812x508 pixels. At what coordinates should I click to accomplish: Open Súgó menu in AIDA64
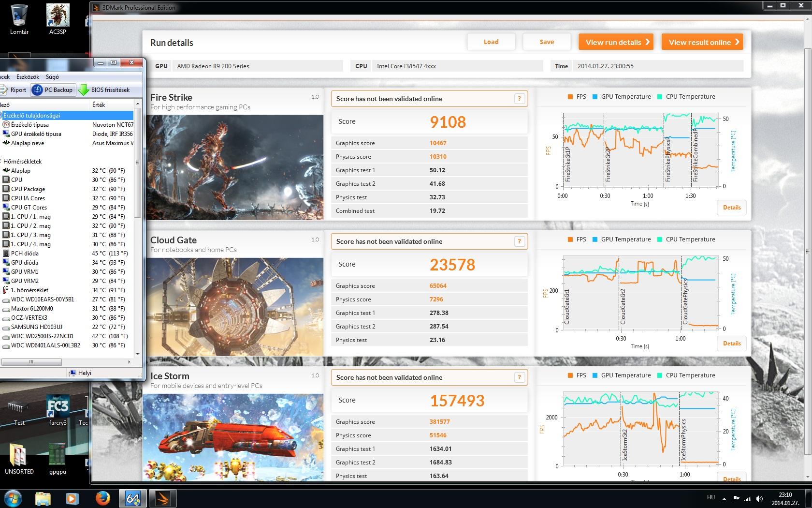52,76
